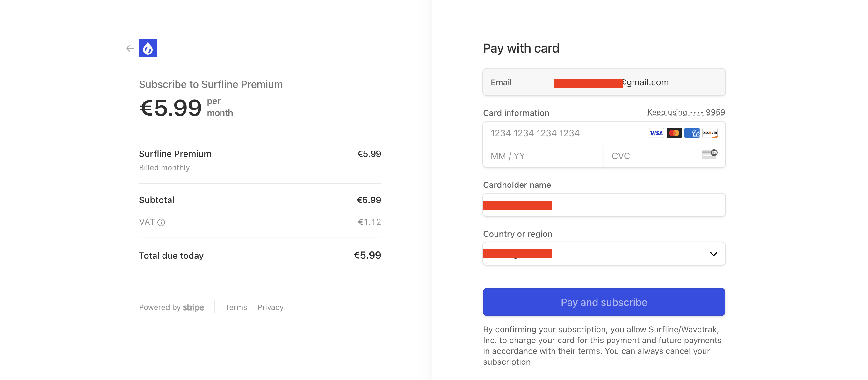Click the Discover card icon
The height and width of the screenshot is (380, 868).
point(710,133)
